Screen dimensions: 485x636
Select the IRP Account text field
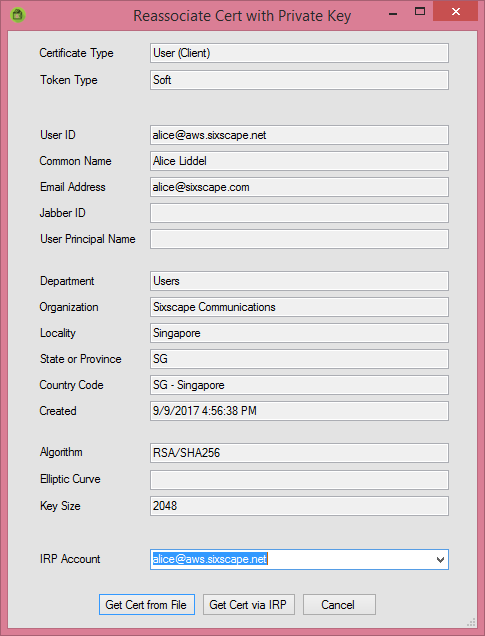(292, 560)
